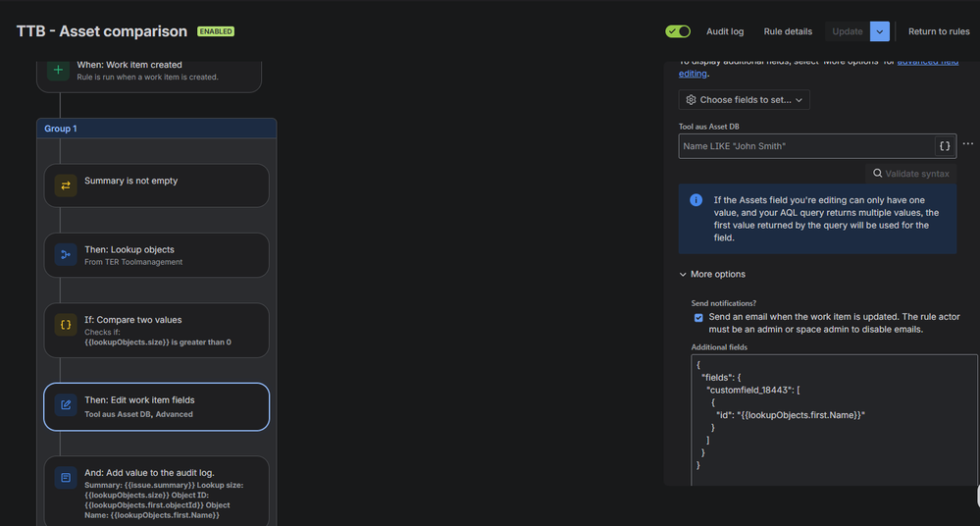Uncheck the send email notification checkbox
The image size is (980, 526).
(698, 318)
